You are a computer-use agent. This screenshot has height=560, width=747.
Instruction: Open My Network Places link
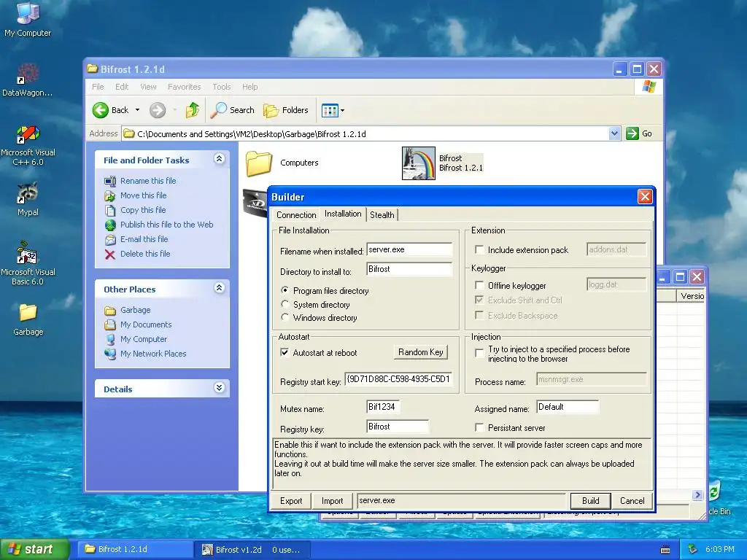pos(153,354)
